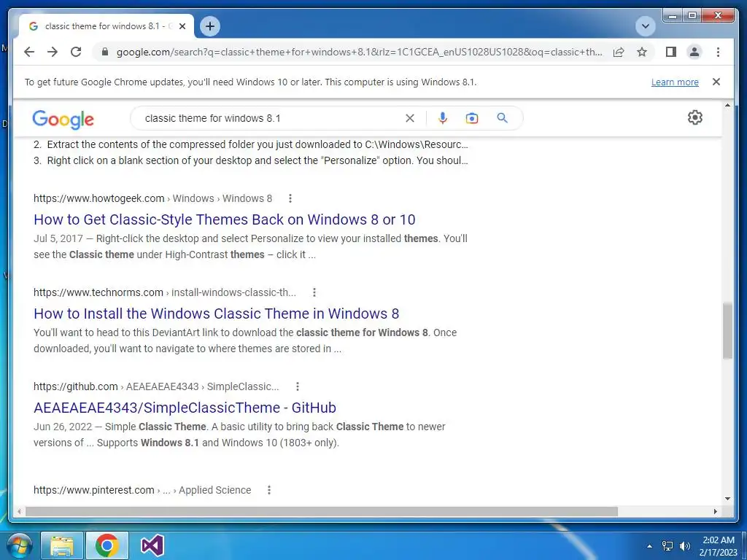Open Chrome three-dot menu
The width and height of the screenshot is (747, 560).
pos(718,52)
